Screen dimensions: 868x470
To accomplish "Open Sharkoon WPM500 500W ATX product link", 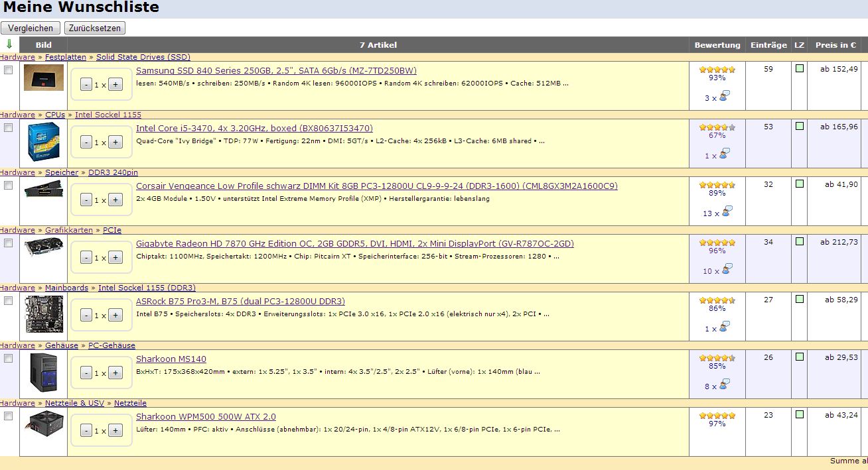I will (206, 416).
